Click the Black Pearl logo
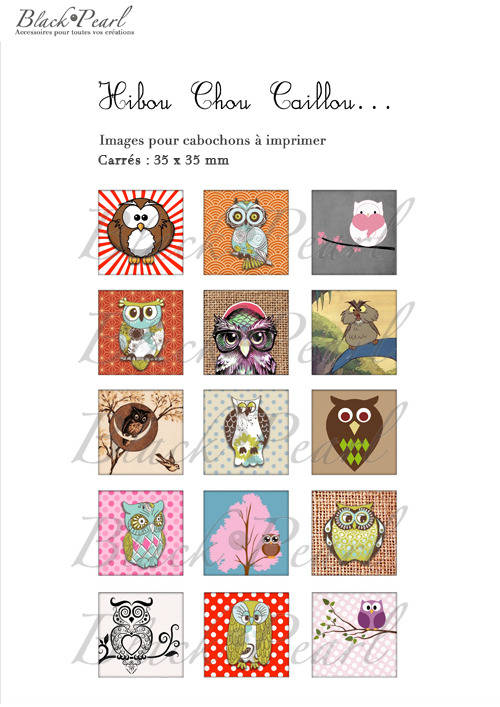 click(74, 21)
